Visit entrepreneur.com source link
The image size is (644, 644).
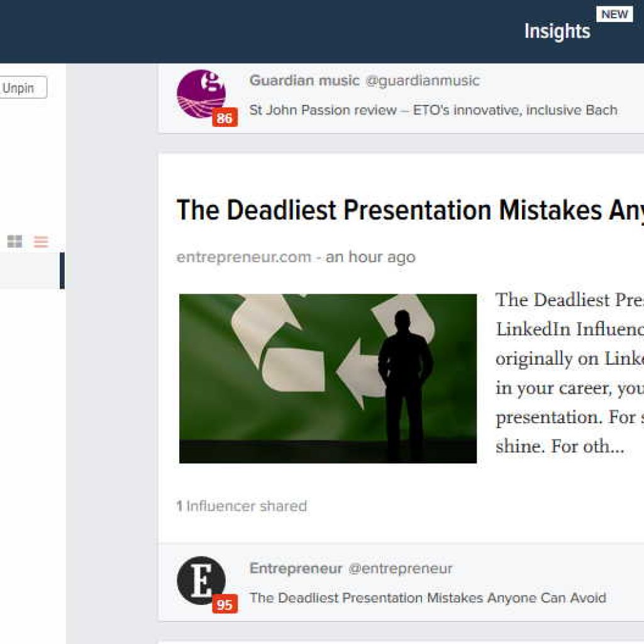coord(243,257)
